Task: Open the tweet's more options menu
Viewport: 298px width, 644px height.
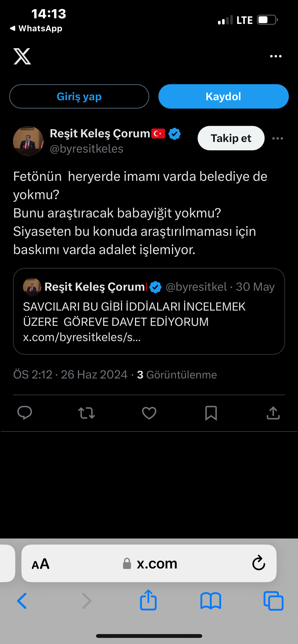Action: coord(277,138)
